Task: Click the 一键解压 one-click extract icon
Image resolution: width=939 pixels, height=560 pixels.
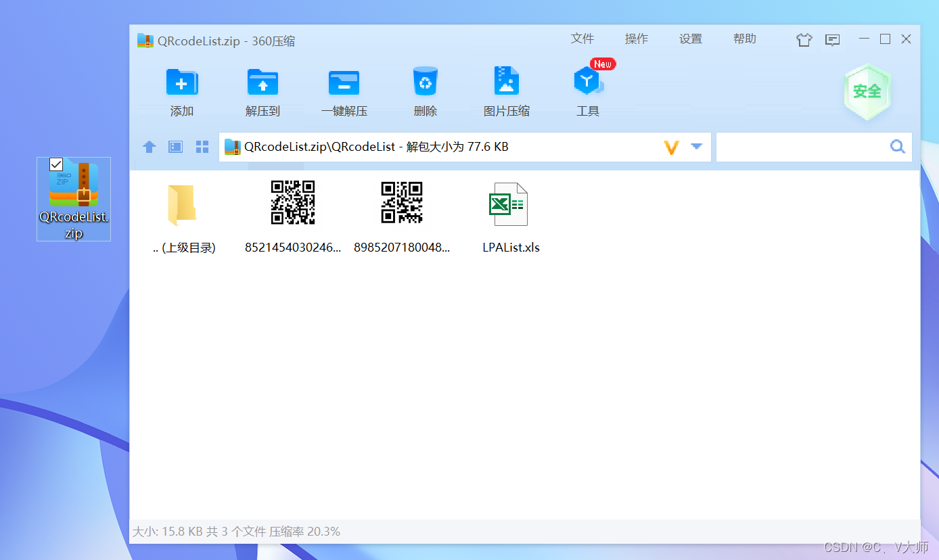Action: (344, 83)
